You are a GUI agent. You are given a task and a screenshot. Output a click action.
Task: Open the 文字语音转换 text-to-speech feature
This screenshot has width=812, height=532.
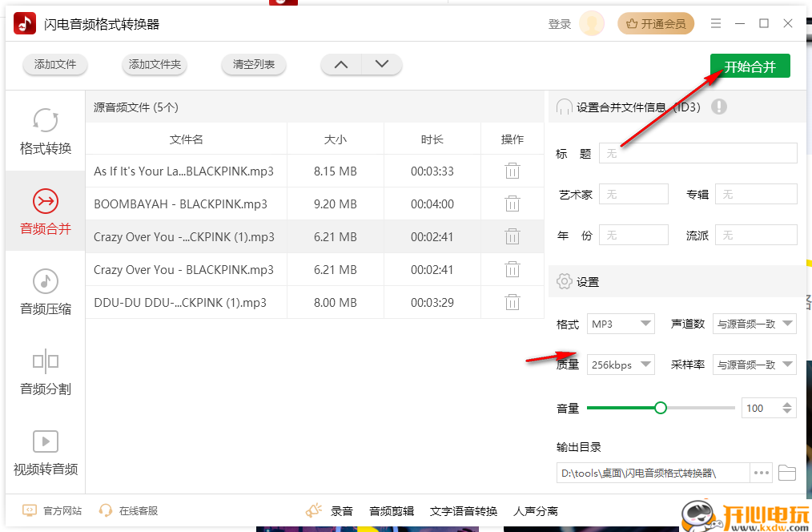point(464,510)
